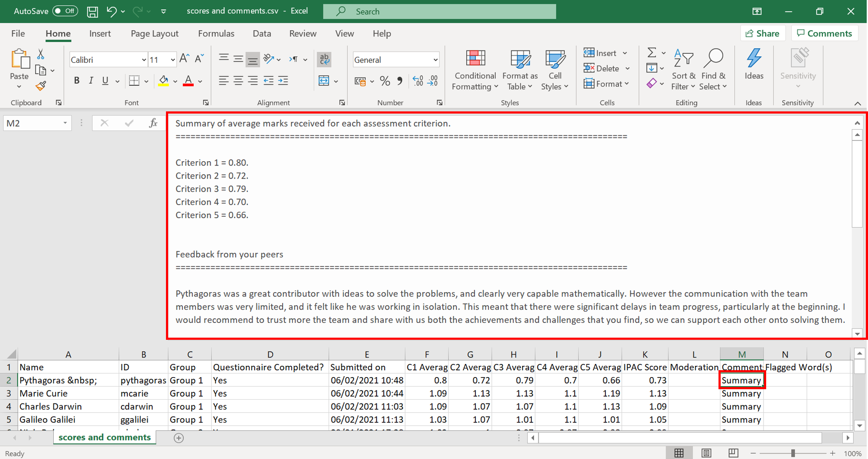Click the Undo arrow icon
The image size is (868, 459).
click(111, 12)
